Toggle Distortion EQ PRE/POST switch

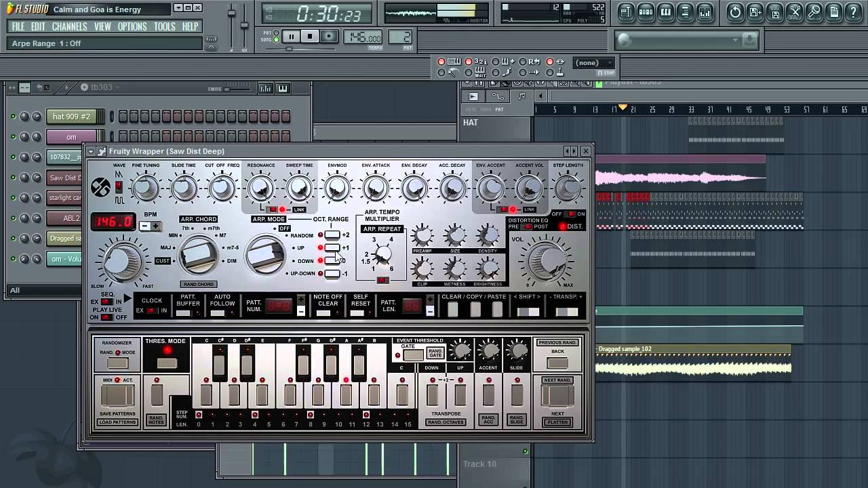[x=526, y=226]
